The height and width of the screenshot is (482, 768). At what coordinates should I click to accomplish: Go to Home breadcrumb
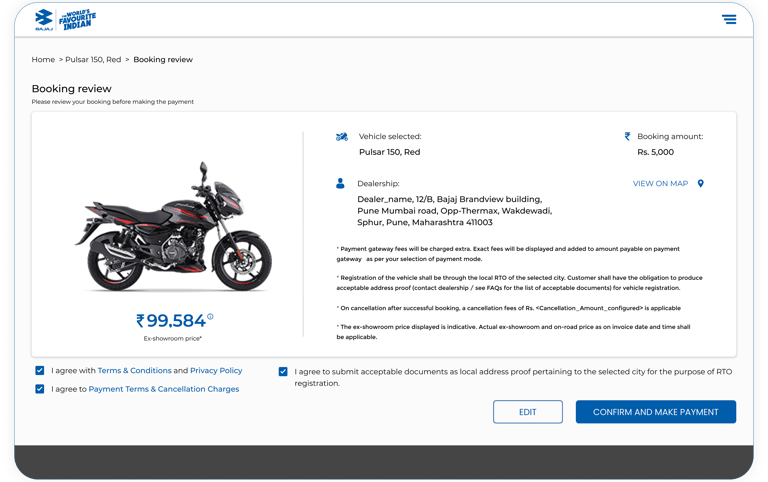coord(43,59)
